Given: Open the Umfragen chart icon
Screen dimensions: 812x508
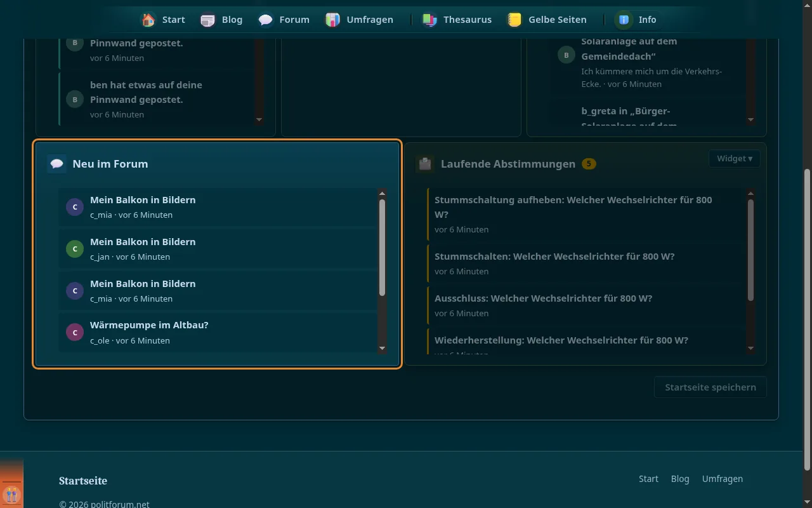Looking at the screenshot, I should [332, 20].
